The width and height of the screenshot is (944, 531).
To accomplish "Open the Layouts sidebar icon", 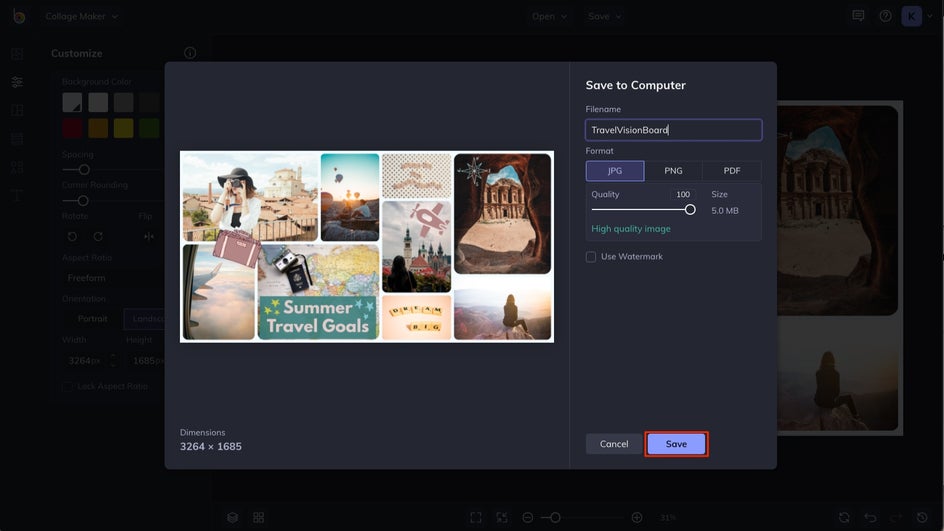I will click(17, 110).
